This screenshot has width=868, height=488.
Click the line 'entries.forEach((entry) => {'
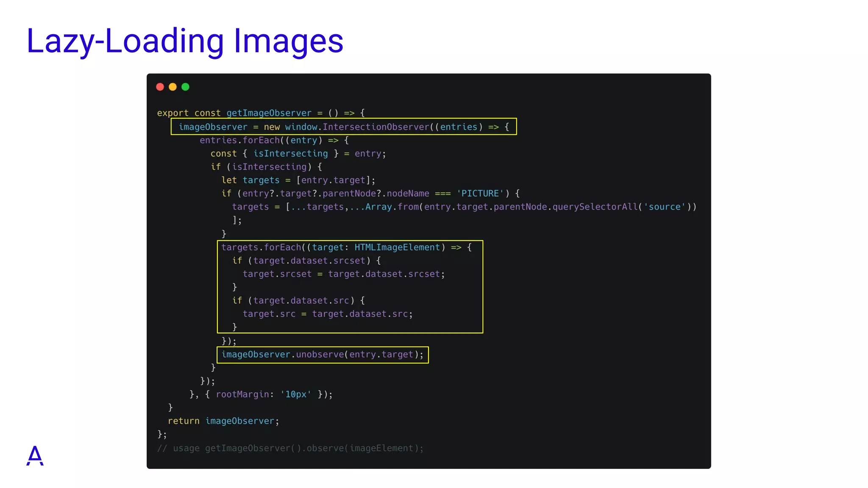[x=274, y=140]
